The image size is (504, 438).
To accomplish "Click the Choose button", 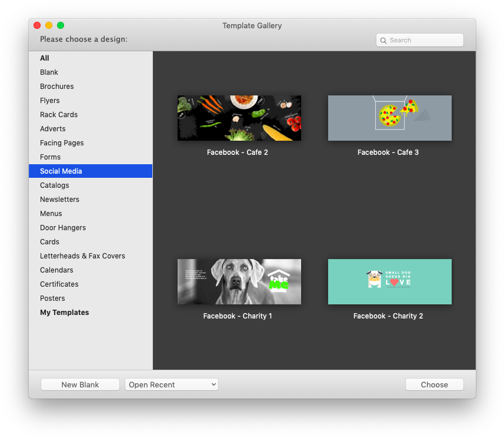I will [434, 384].
